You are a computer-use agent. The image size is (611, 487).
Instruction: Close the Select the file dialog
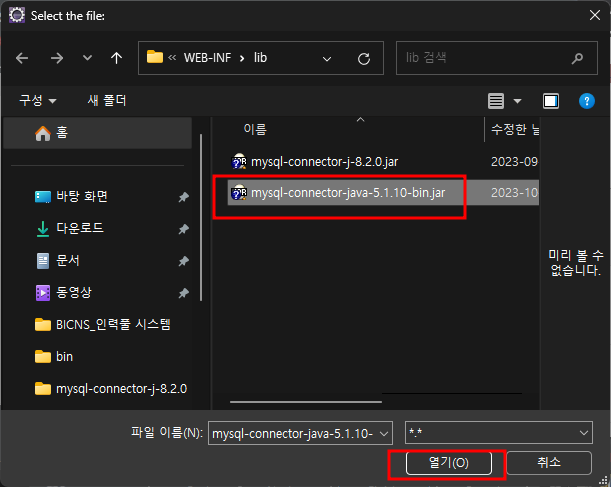pyautogui.click(x=595, y=15)
